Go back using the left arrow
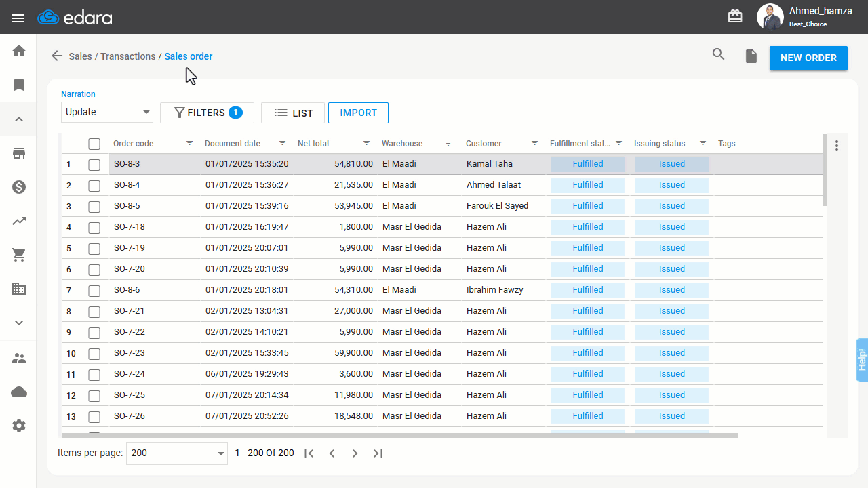 (x=57, y=56)
